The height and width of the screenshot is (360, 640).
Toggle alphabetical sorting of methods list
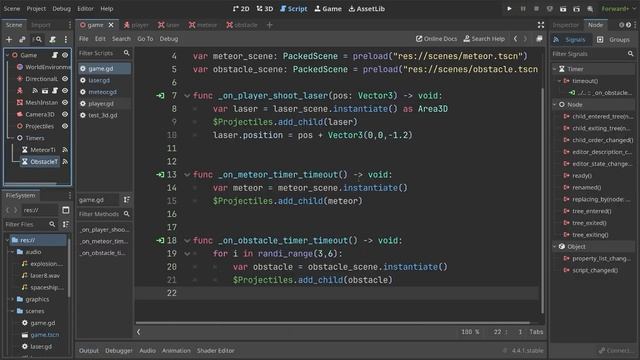[127, 200]
